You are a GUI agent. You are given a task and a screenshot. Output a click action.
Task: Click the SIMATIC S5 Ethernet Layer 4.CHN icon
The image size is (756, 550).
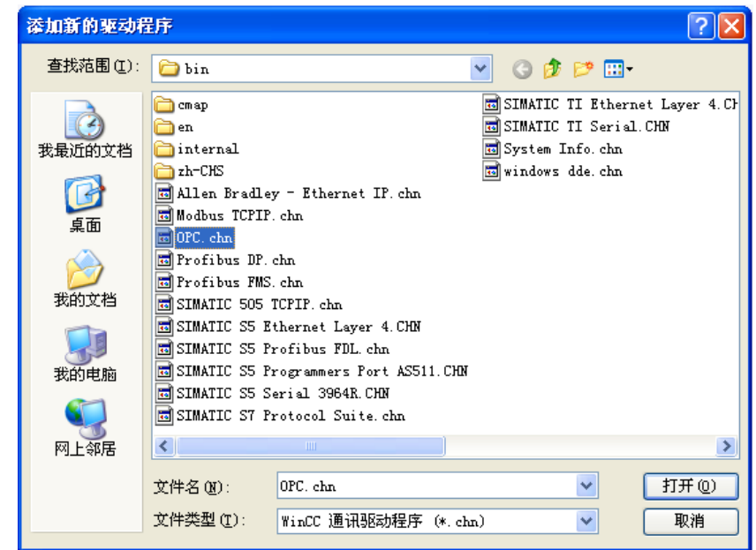[164, 327]
